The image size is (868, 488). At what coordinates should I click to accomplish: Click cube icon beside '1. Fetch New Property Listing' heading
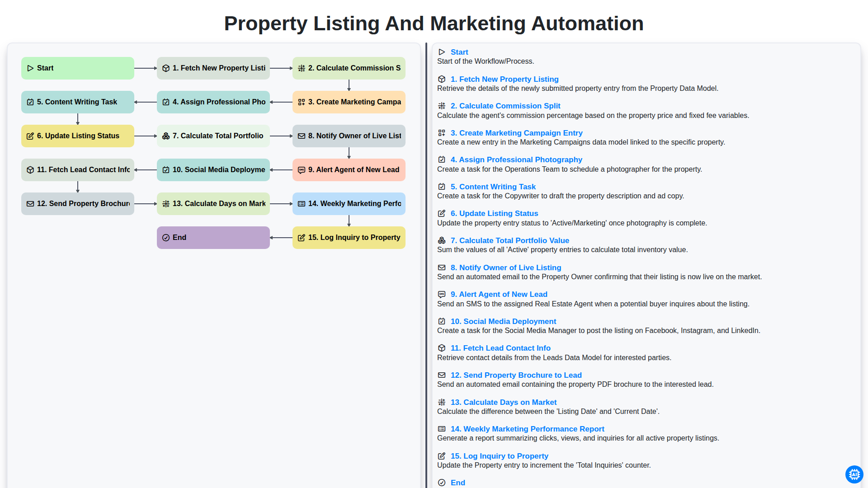[x=442, y=79]
